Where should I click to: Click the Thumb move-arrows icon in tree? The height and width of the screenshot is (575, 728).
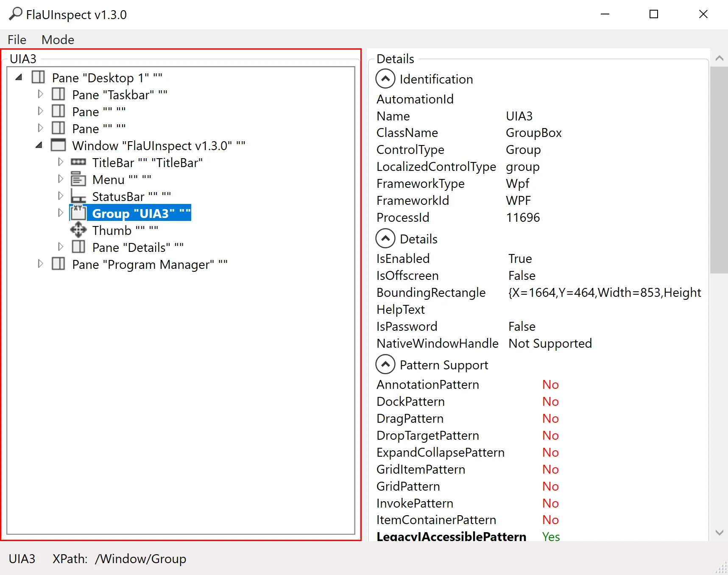78,230
